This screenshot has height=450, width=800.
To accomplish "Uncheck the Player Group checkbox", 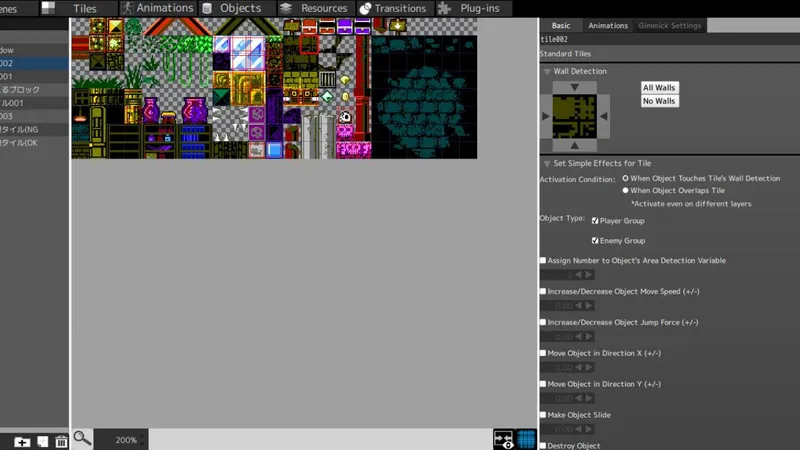I will (596, 220).
